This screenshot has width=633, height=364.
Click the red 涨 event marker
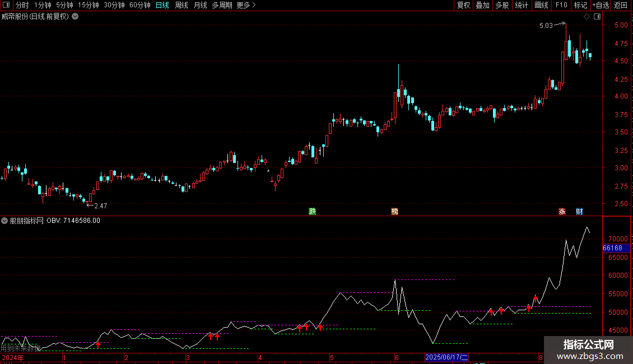tap(562, 212)
